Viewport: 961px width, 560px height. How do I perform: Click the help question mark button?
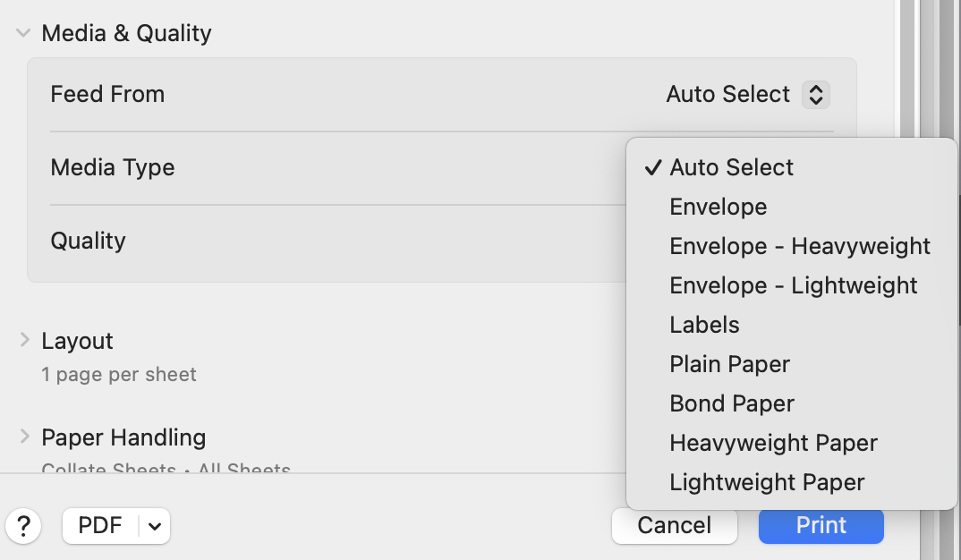pyautogui.click(x=23, y=526)
